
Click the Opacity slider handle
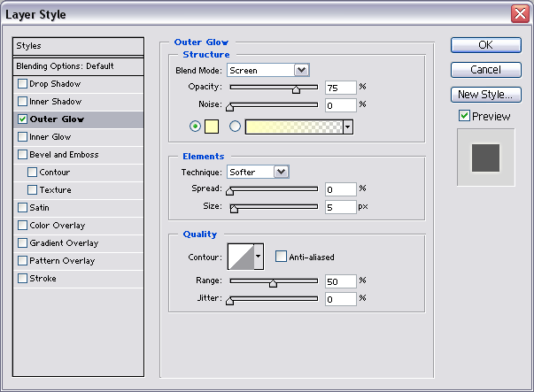click(x=296, y=89)
